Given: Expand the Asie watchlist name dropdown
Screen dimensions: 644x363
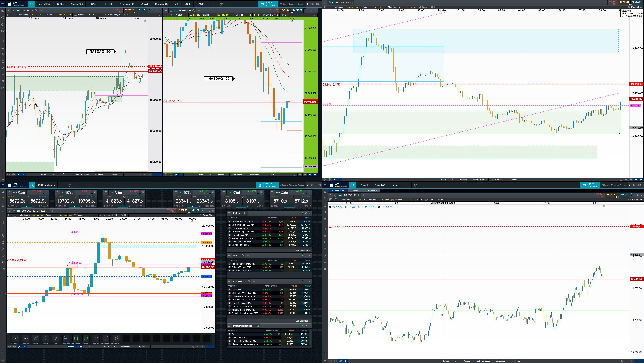Looking at the screenshot, I should tap(239, 256).
